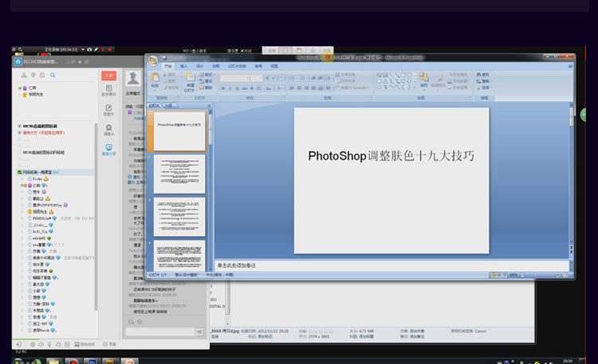Click the magnifier search icon in chat window
Image resolution: width=598 pixels, height=364 pixels.
(53, 75)
